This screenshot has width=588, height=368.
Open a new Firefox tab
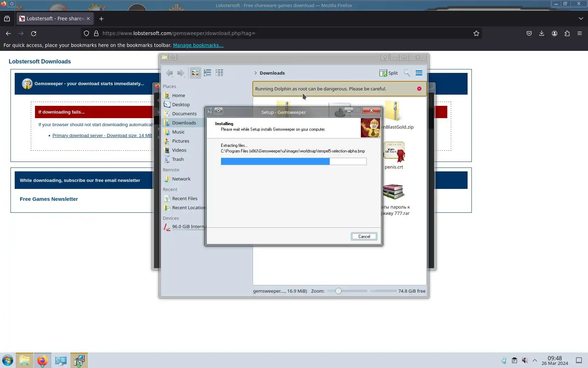click(101, 19)
